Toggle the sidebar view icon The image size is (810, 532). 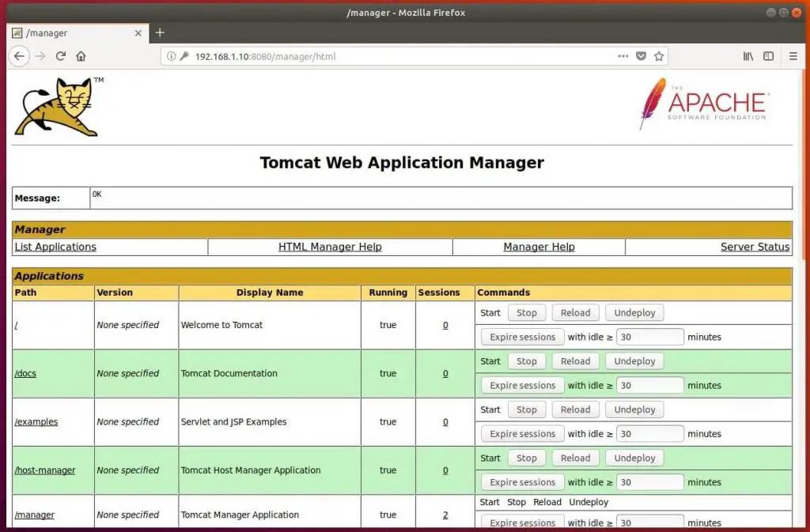[769, 56]
